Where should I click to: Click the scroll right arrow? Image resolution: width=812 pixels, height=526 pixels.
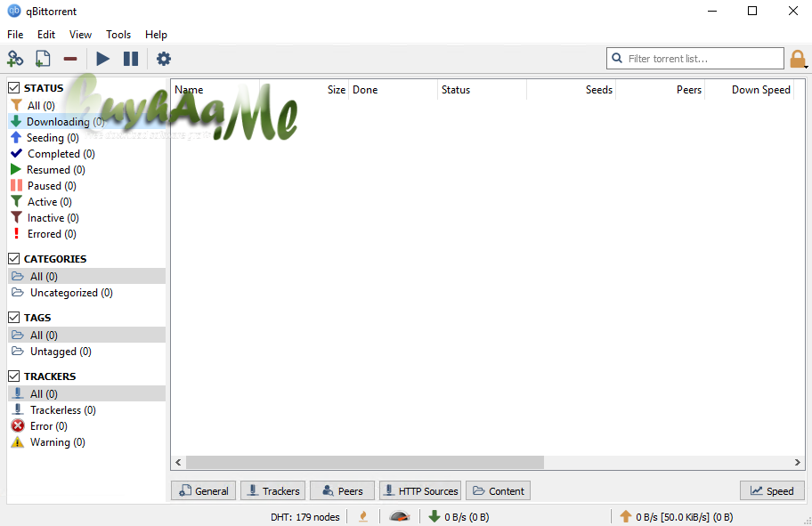(798, 462)
